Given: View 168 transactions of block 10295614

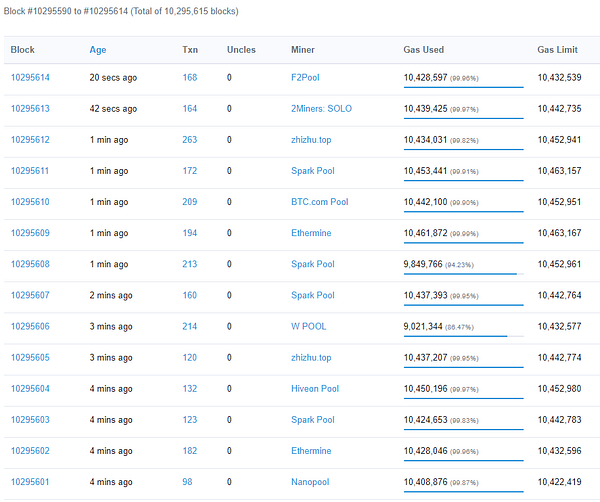Looking at the screenshot, I should [190, 78].
